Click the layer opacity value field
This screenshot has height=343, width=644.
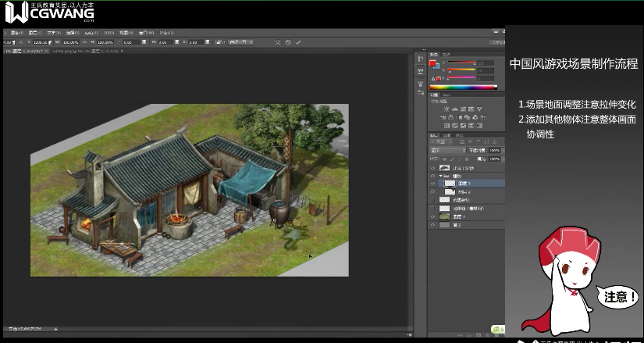point(493,150)
